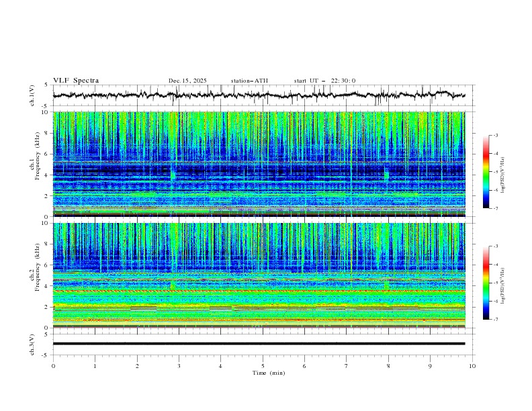Click the "ch.1(V)" waveform axis label

[32, 95]
